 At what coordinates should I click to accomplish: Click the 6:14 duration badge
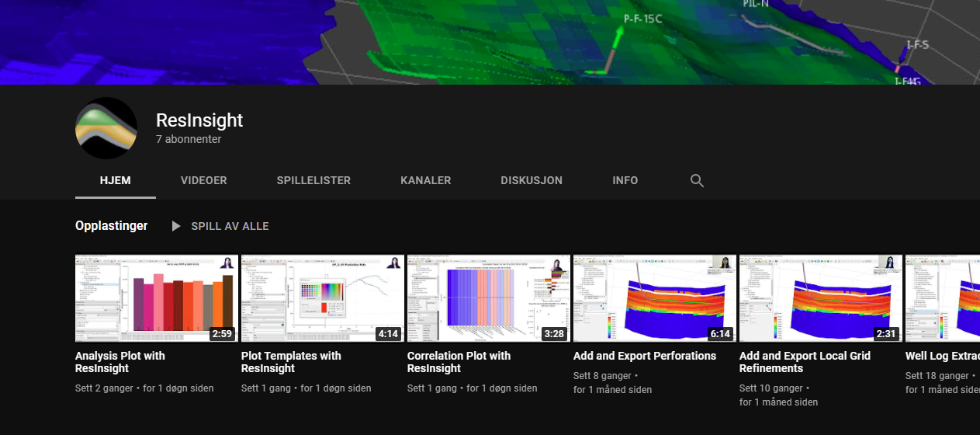(x=720, y=334)
